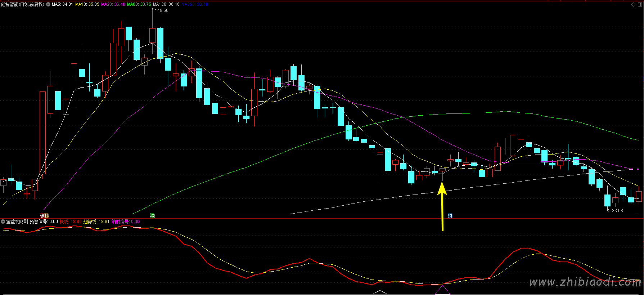Click the green MA60 legend label
Image resolution: width=644 pixels, height=295 pixels.
(139, 4)
